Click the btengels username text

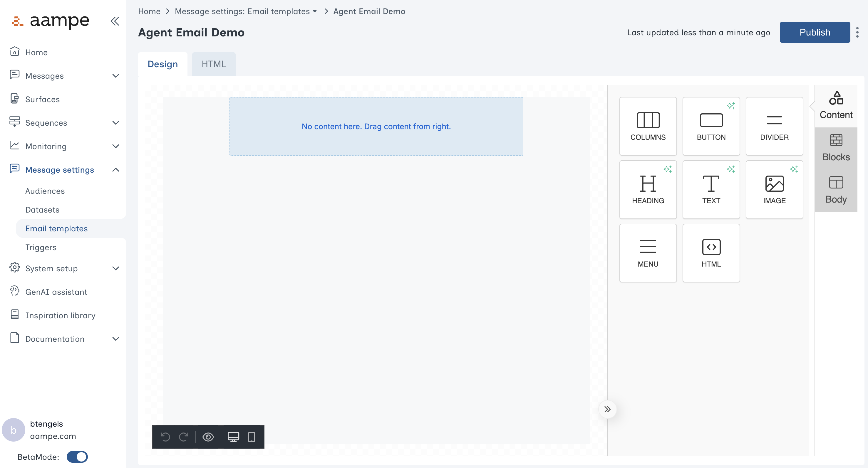pos(46,424)
